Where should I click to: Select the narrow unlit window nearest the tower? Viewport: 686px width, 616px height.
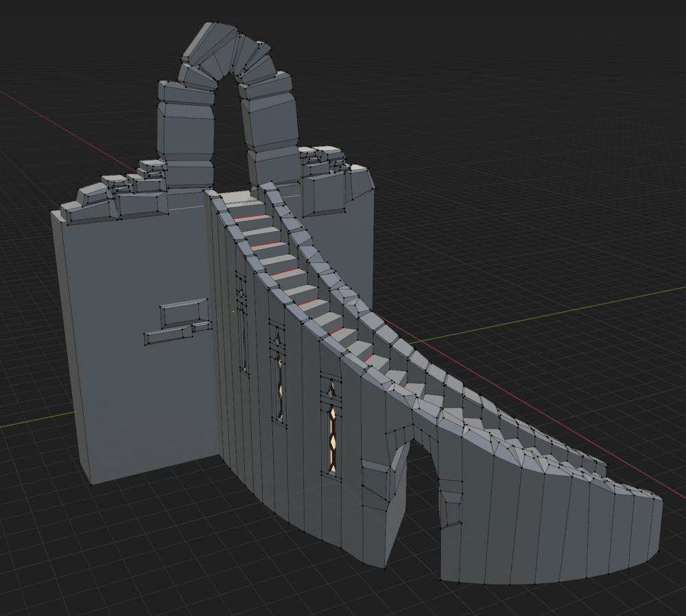pos(242,340)
